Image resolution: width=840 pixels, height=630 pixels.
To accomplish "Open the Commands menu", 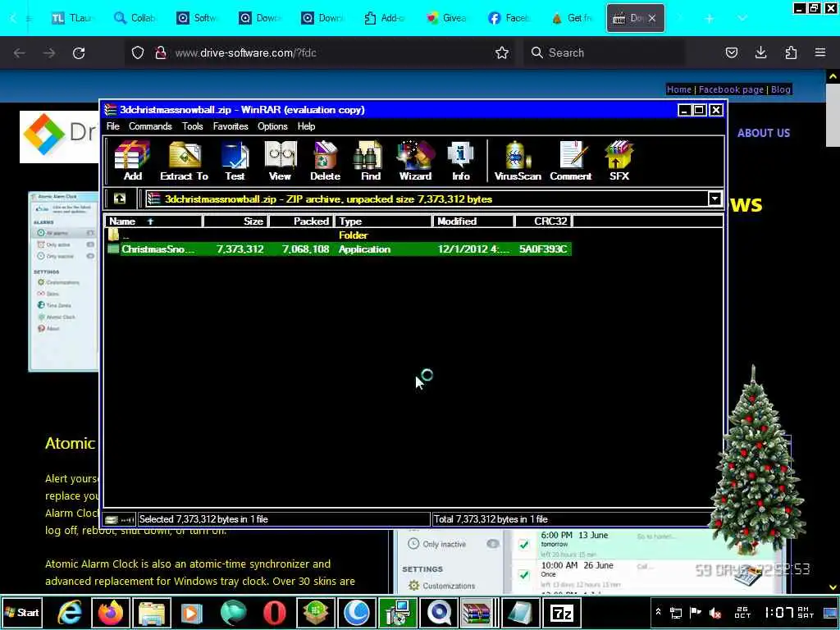I will 150,126.
